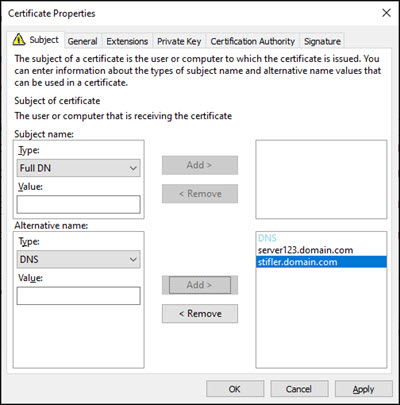Click Remove button for Subject name
This screenshot has width=400, height=405.
pos(200,194)
